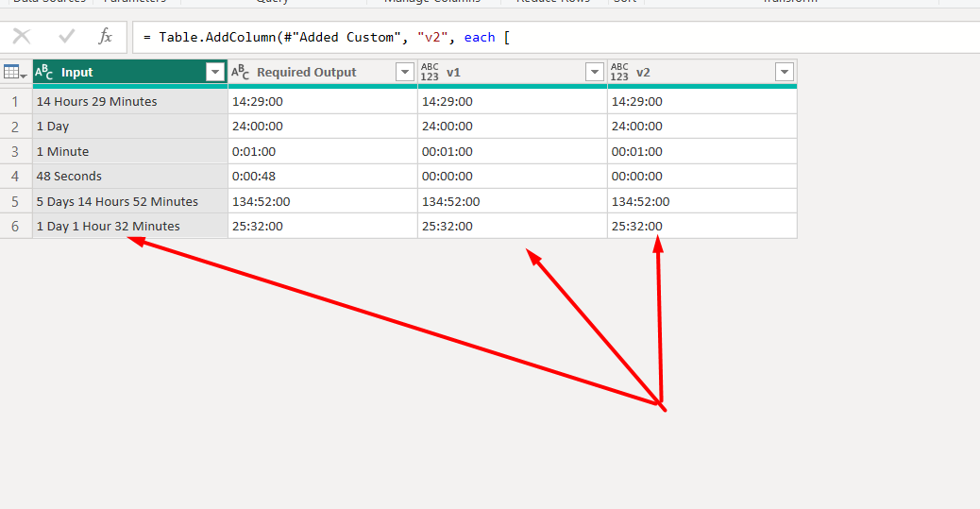Image resolution: width=980 pixels, height=509 pixels.
Task: Click v1 cell '00:00:00' in row 4
Action: 512,177
